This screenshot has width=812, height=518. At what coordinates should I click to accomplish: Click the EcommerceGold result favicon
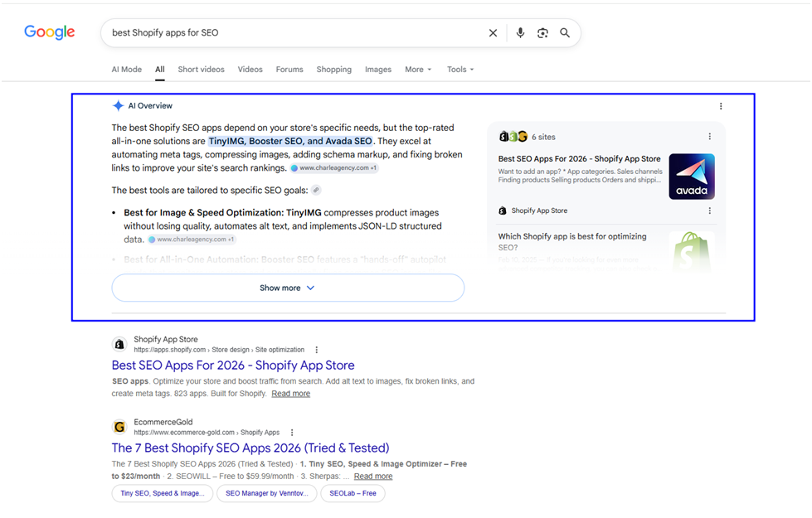click(x=119, y=427)
